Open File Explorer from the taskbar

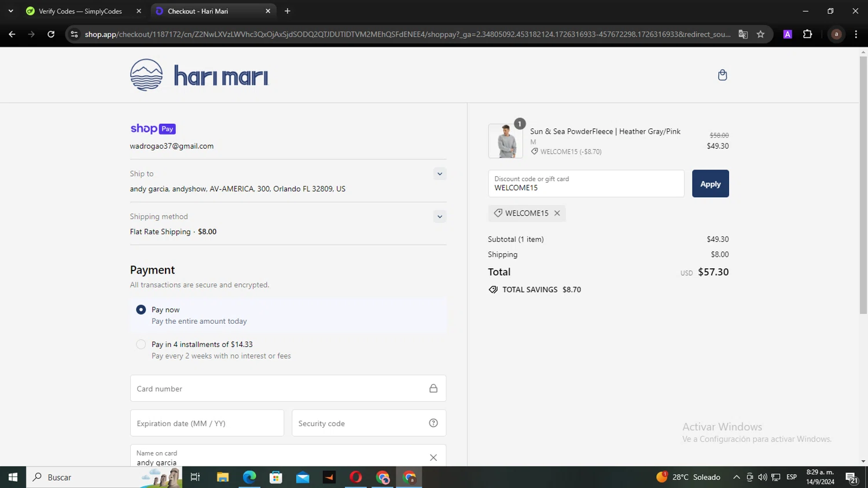click(x=223, y=477)
